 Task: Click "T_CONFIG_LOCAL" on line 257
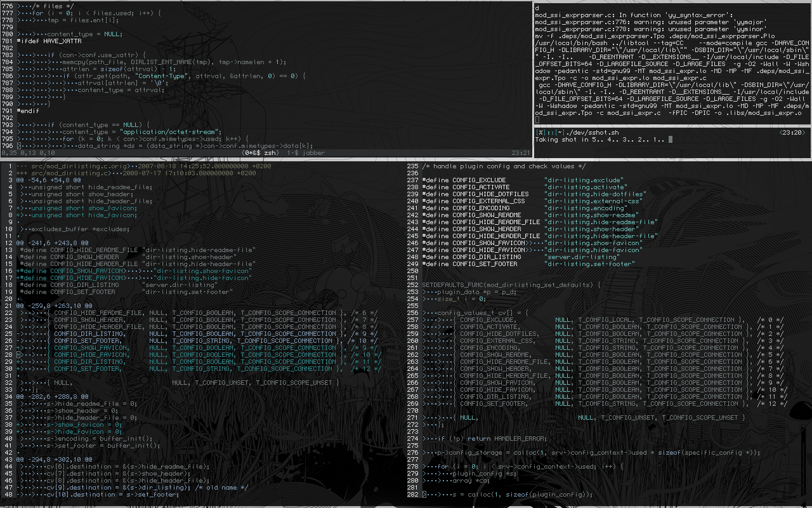(605, 320)
